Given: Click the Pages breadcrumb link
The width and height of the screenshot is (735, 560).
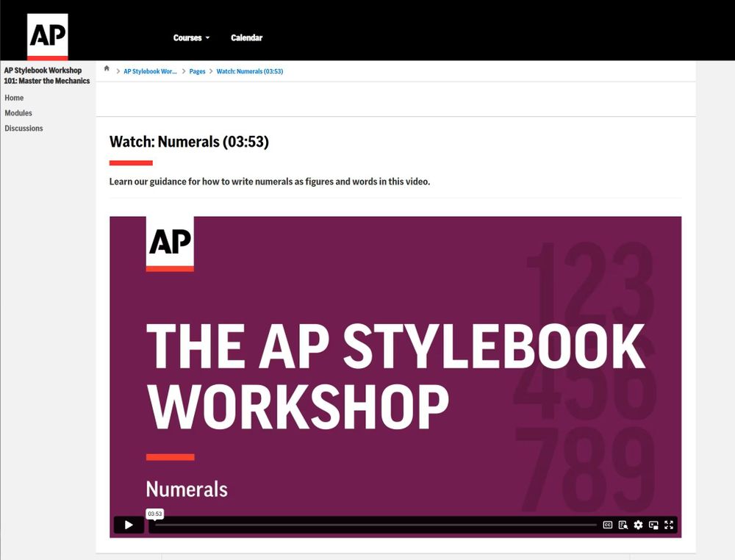Looking at the screenshot, I should (x=197, y=71).
